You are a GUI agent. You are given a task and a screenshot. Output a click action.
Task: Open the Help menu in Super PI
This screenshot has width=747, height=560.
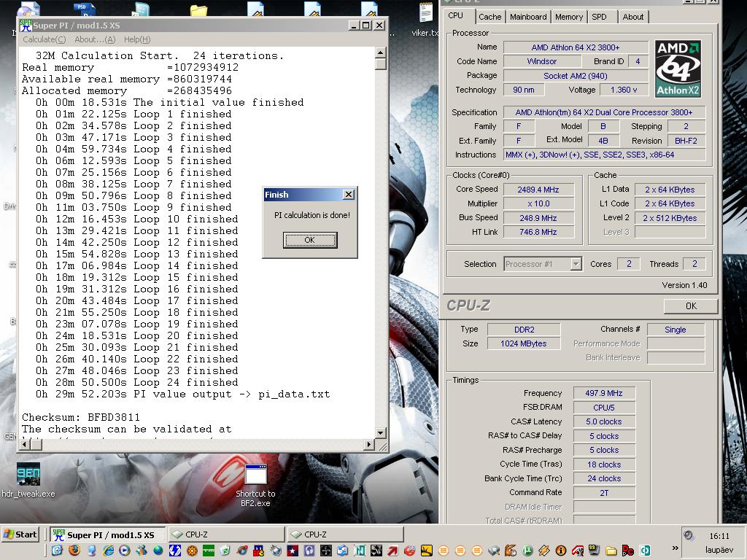137,39
